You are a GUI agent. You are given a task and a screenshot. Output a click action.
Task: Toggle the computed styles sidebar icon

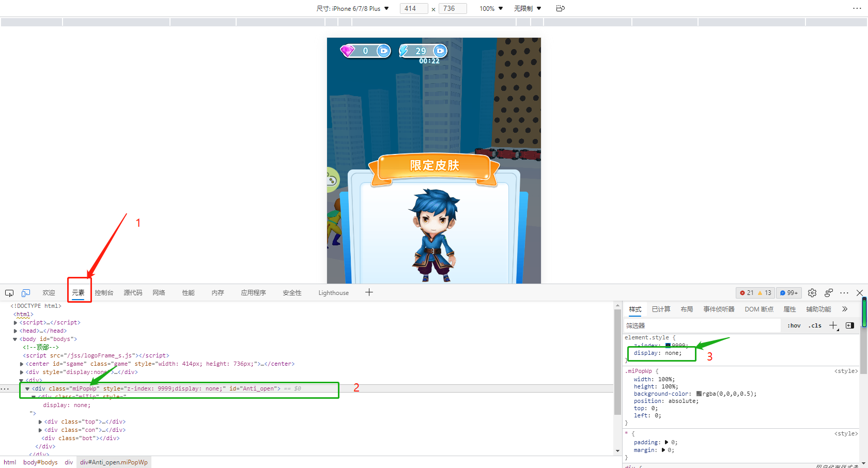pos(850,325)
